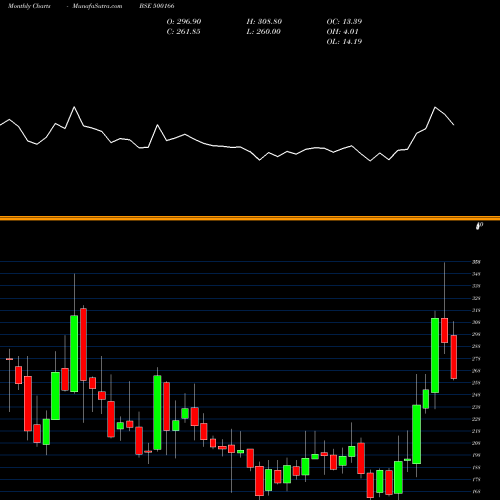Image resolution: width=500 pixels, height=500 pixels.
Task: Click the 288 price axis label
Action: (476, 346)
